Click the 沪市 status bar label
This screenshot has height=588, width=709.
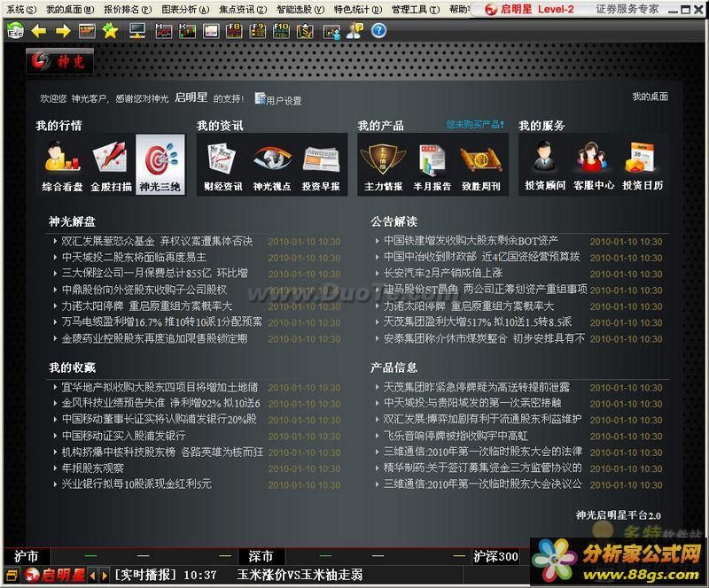(x=27, y=556)
